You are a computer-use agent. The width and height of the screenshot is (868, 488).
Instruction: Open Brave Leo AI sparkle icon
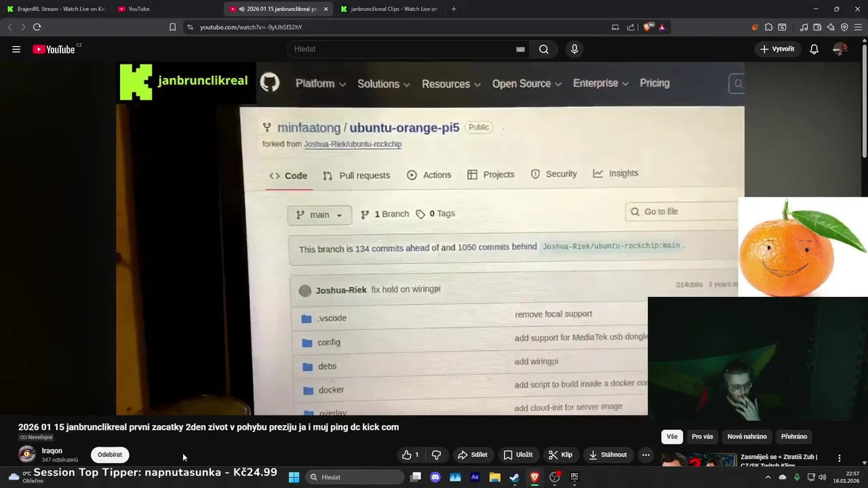tap(831, 27)
